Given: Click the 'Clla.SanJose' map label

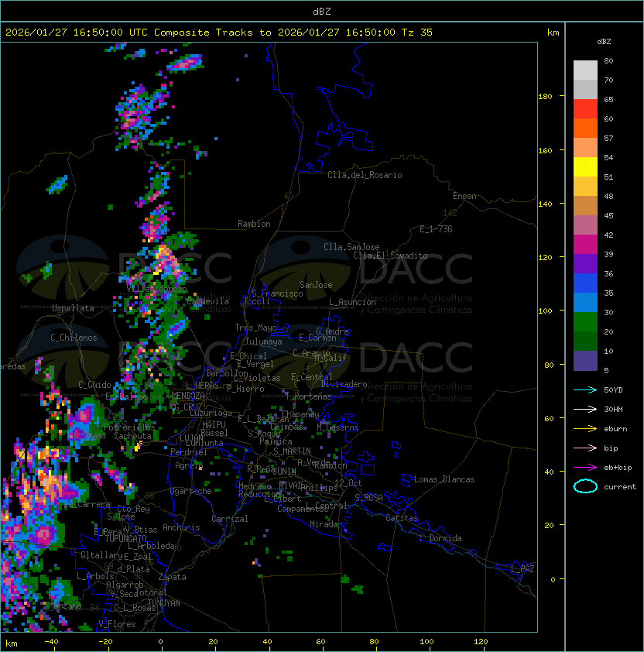Looking at the screenshot, I should [x=351, y=247].
